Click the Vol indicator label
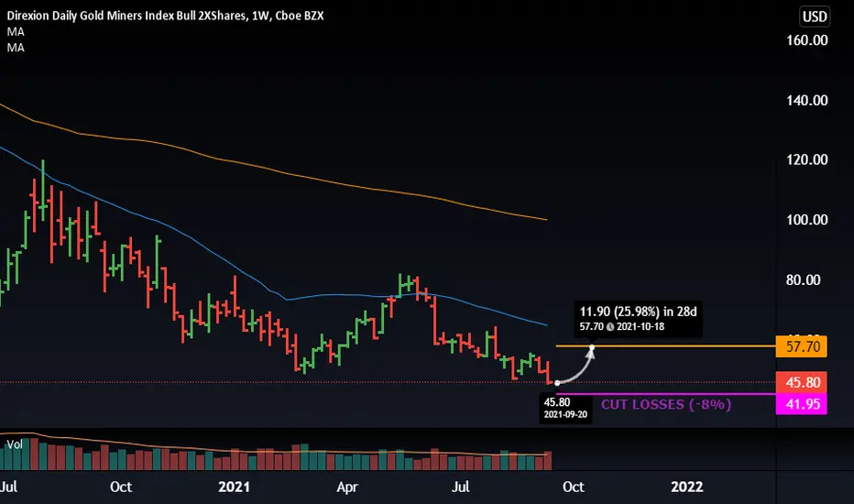 pyautogui.click(x=15, y=444)
